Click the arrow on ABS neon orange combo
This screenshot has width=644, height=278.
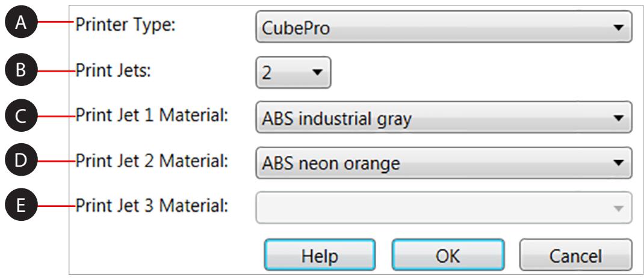pos(618,162)
